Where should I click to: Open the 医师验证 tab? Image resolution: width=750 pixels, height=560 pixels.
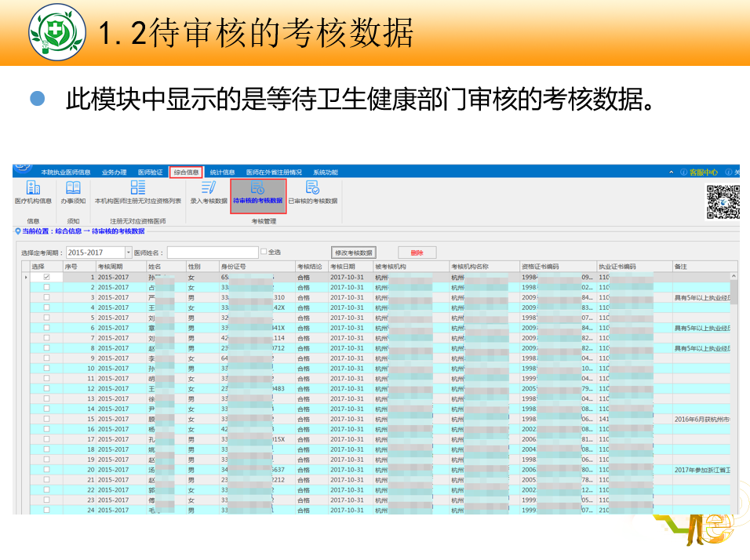click(x=150, y=172)
